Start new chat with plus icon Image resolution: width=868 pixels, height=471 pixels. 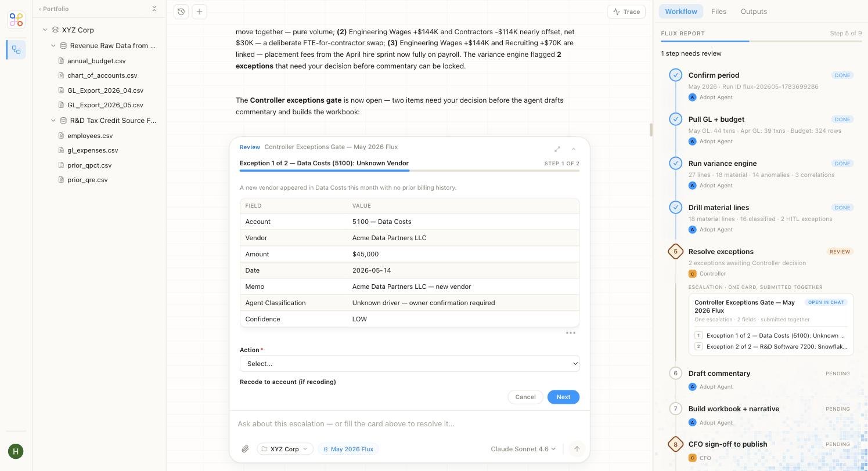pyautogui.click(x=199, y=12)
